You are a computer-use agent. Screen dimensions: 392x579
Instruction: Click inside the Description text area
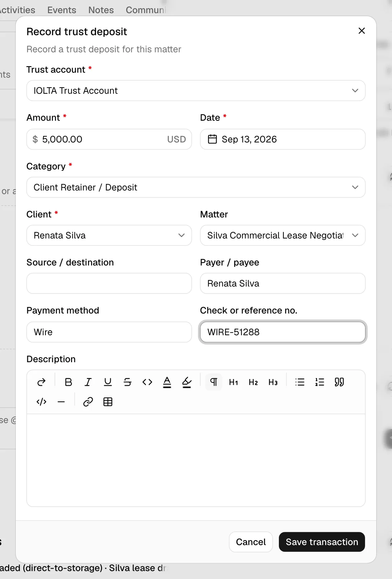coord(196,460)
